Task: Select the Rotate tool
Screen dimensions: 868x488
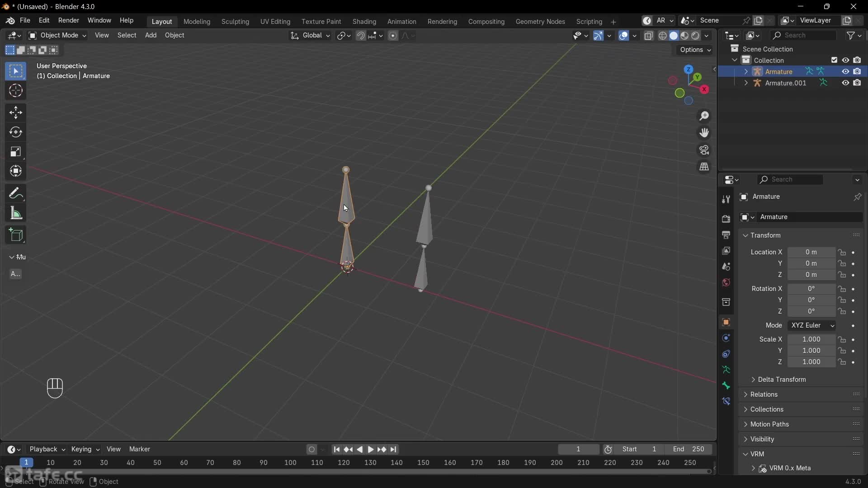Action: [16, 132]
